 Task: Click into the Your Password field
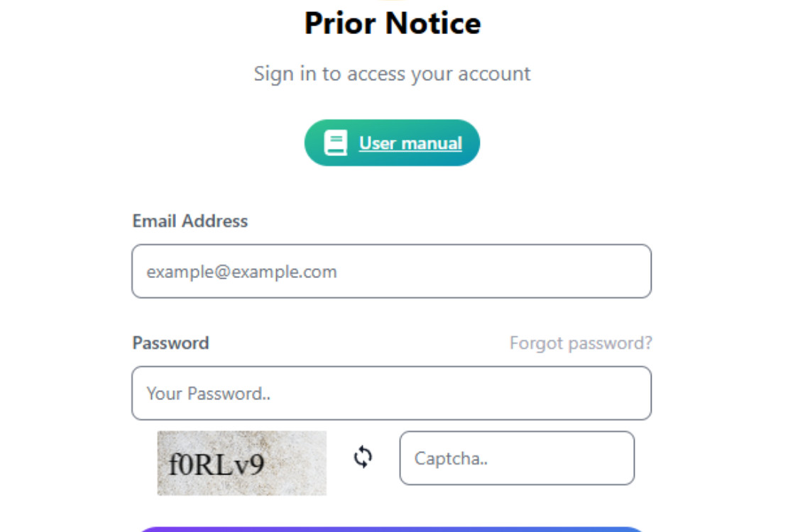click(391, 394)
